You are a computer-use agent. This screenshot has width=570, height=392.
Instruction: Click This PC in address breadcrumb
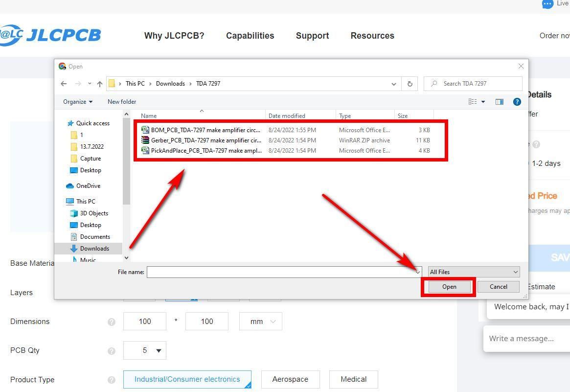(x=135, y=84)
